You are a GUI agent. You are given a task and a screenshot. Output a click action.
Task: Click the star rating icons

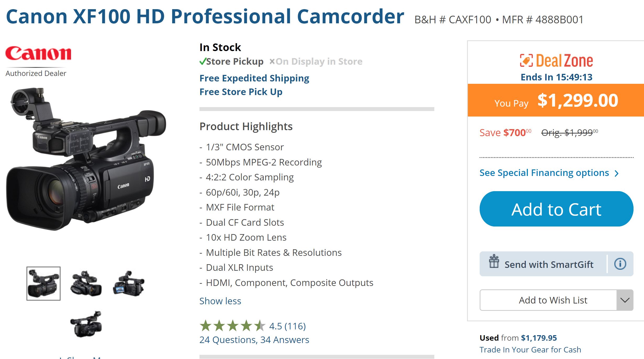[232, 326]
